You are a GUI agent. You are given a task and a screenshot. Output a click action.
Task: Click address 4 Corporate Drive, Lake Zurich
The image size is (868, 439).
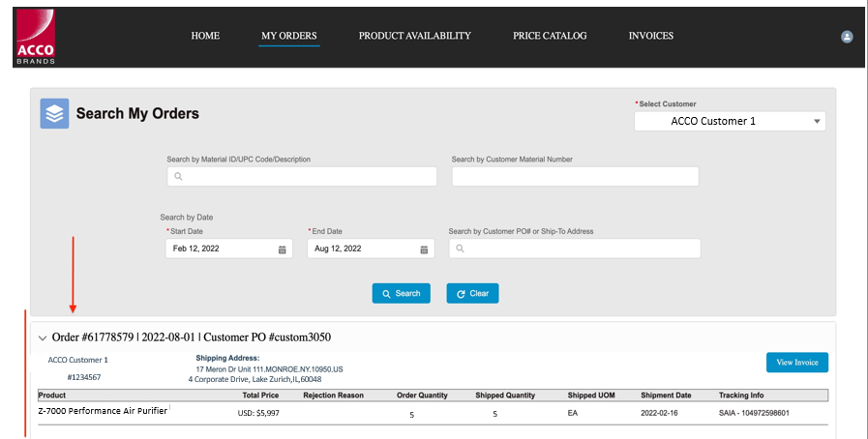(x=254, y=379)
